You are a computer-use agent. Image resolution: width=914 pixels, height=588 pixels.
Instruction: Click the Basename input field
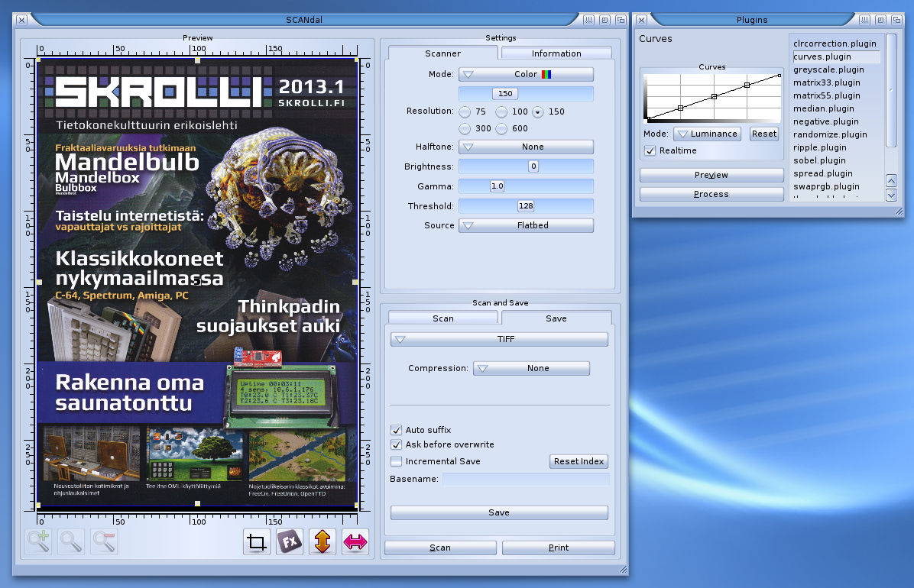click(526, 479)
